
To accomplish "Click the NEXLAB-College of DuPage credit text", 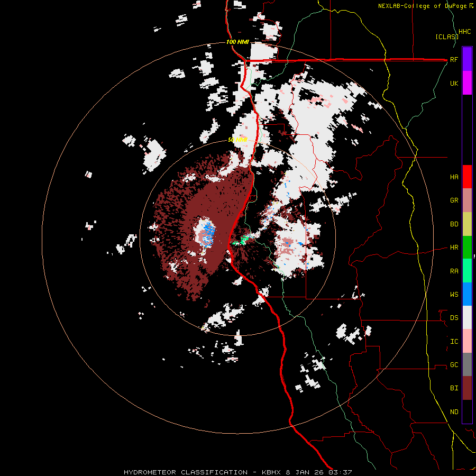I will (x=423, y=6).
